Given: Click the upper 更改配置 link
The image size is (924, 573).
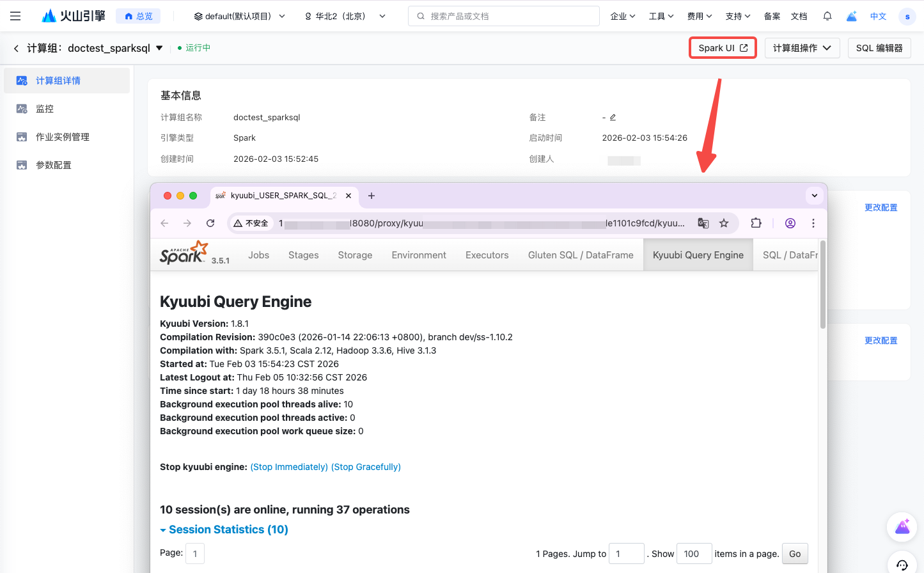Looking at the screenshot, I should (881, 207).
